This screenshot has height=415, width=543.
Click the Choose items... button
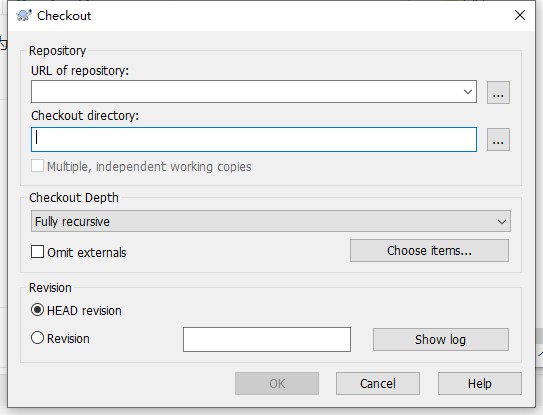(x=429, y=250)
